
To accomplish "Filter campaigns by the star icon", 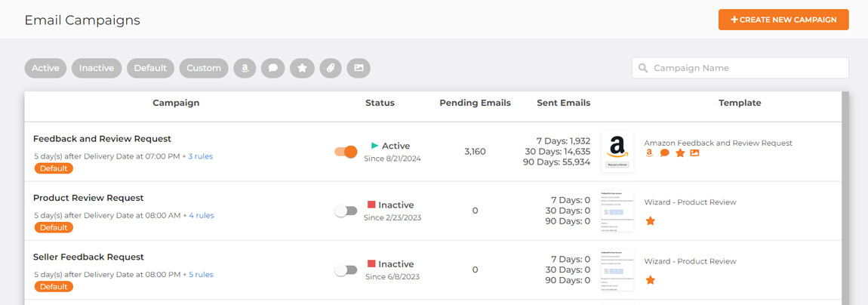I will pos(302,68).
